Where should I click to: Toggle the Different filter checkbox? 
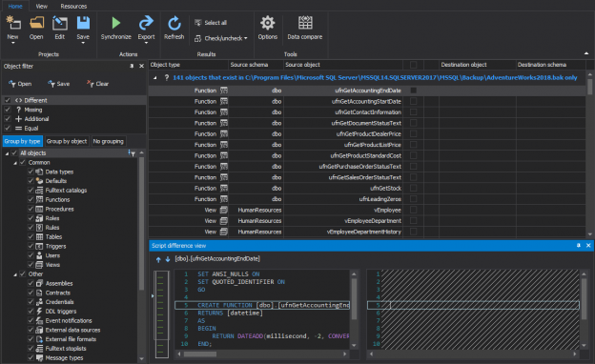pos(8,100)
